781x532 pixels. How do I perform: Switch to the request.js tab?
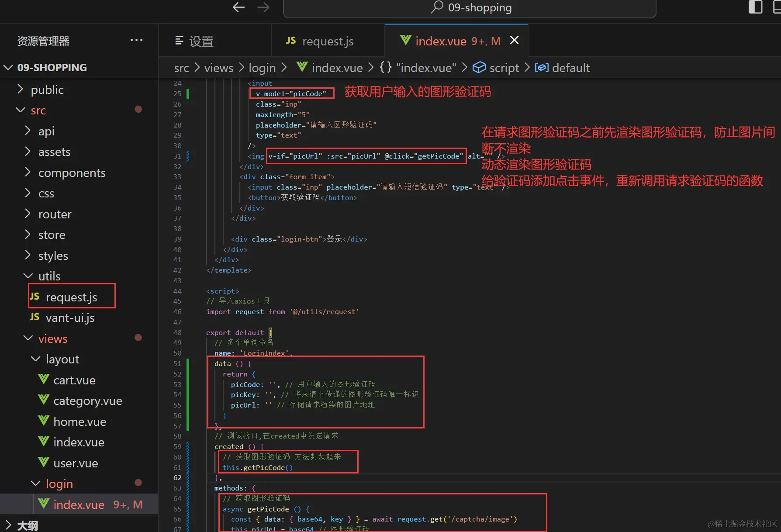click(x=328, y=41)
